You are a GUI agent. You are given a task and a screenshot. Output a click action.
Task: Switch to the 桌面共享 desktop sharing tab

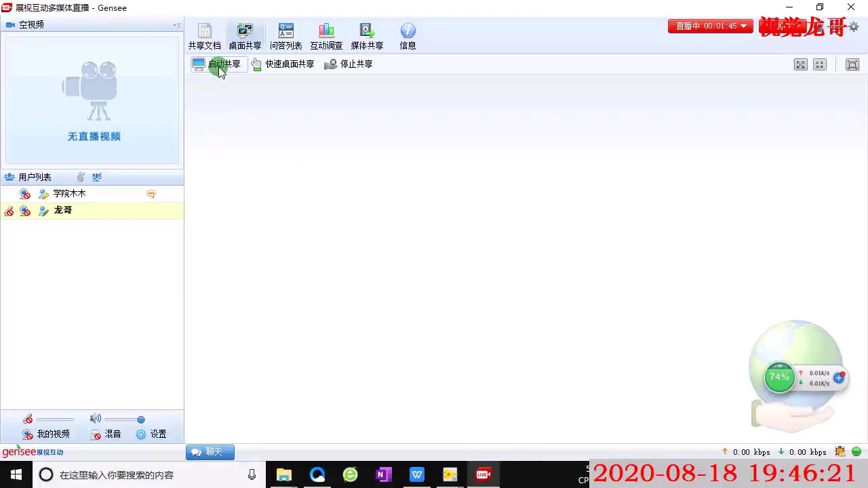(245, 37)
